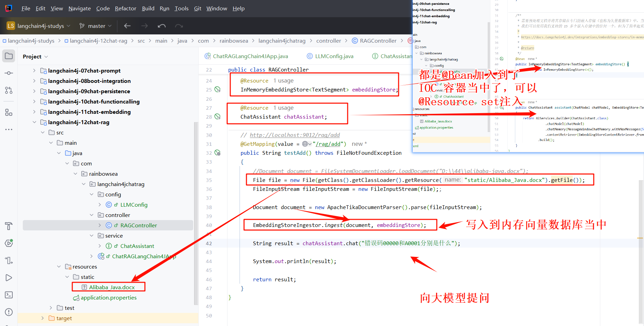Expand the langchain4j-07chat-prompt module
644x326 pixels.
point(34,70)
